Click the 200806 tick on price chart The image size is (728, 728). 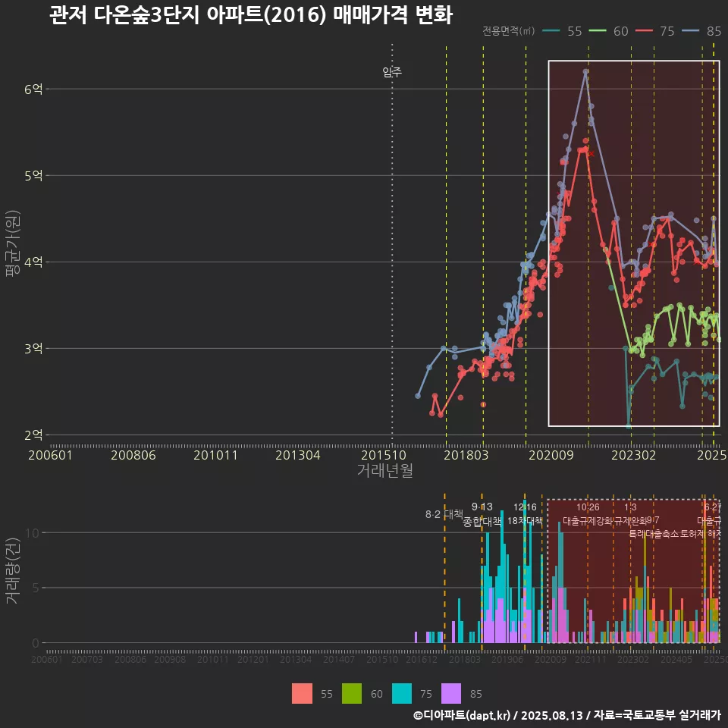point(133,455)
